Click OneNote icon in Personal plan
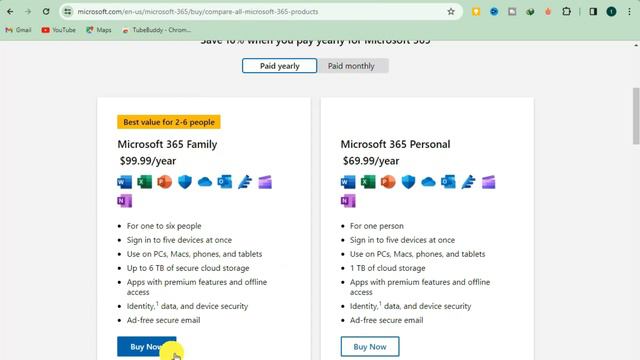Image resolution: width=640 pixels, height=360 pixels. click(x=348, y=201)
